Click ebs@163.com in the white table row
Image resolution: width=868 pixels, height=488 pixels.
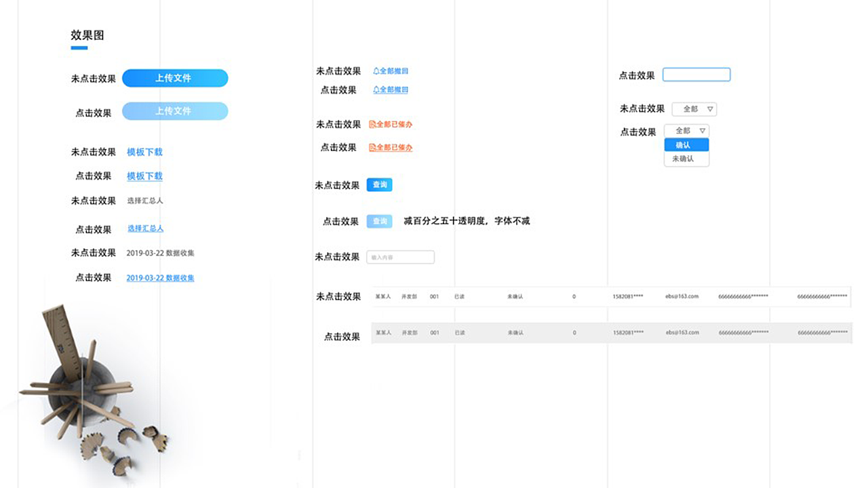pos(682,296)
